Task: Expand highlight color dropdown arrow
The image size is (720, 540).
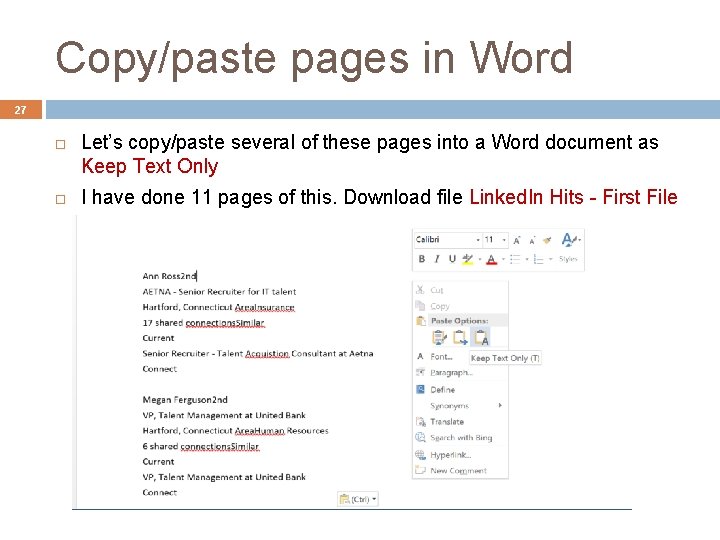Action: (x=480, y=259)
